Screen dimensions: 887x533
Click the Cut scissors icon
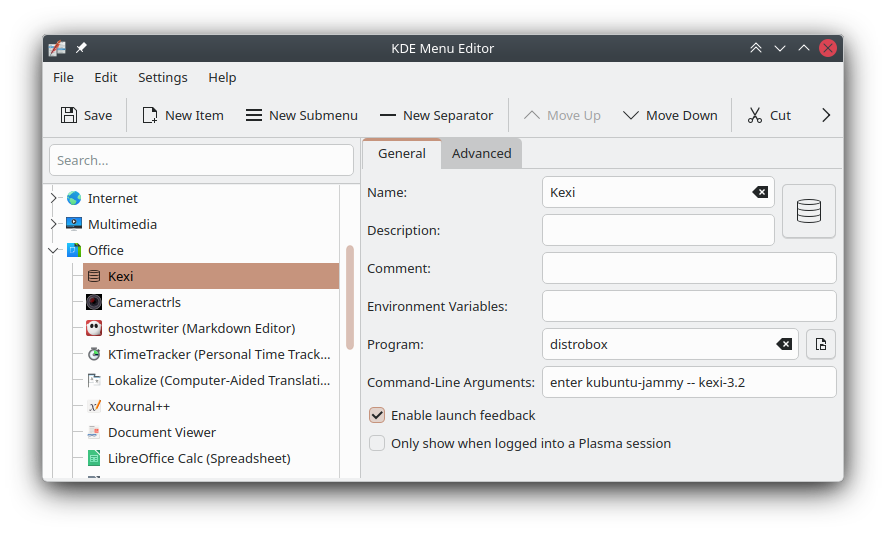click(x=755, y=115)
